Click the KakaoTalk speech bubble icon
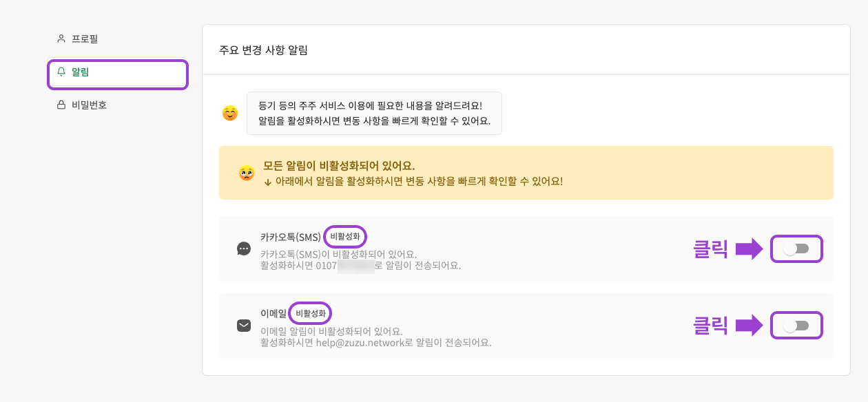Screen dimensions: 868x402 click(x=243, y=249)
